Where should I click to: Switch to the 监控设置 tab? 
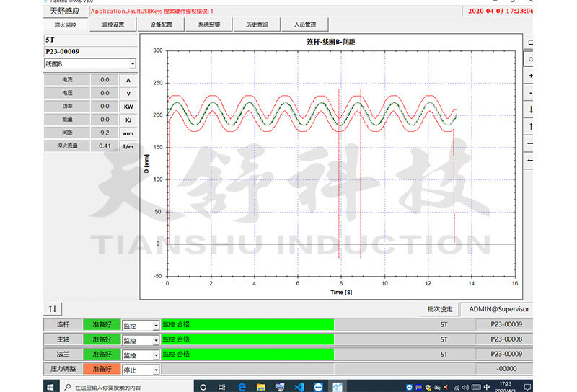113,24
